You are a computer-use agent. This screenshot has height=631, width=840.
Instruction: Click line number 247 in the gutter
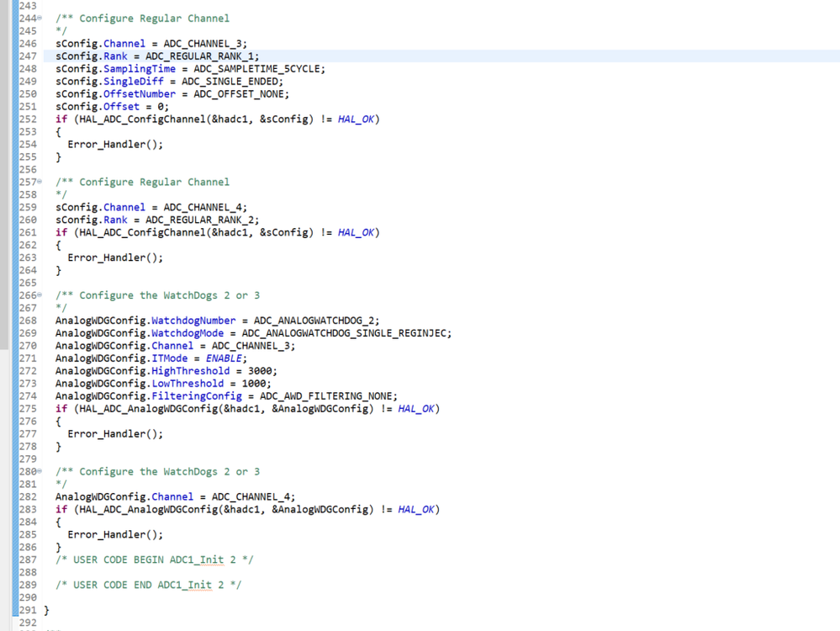(28, 56)
